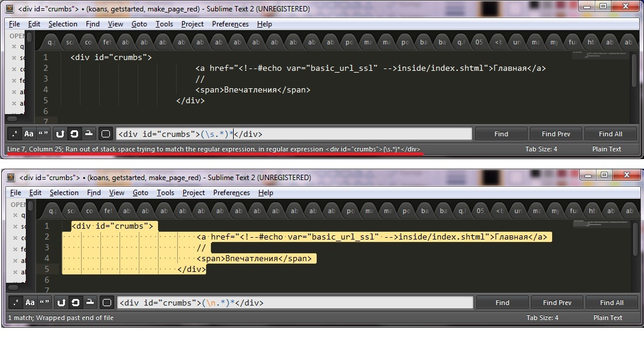
Task: Toggle wrap search in the bottom window's find bar
Action: tap(74, 303)
